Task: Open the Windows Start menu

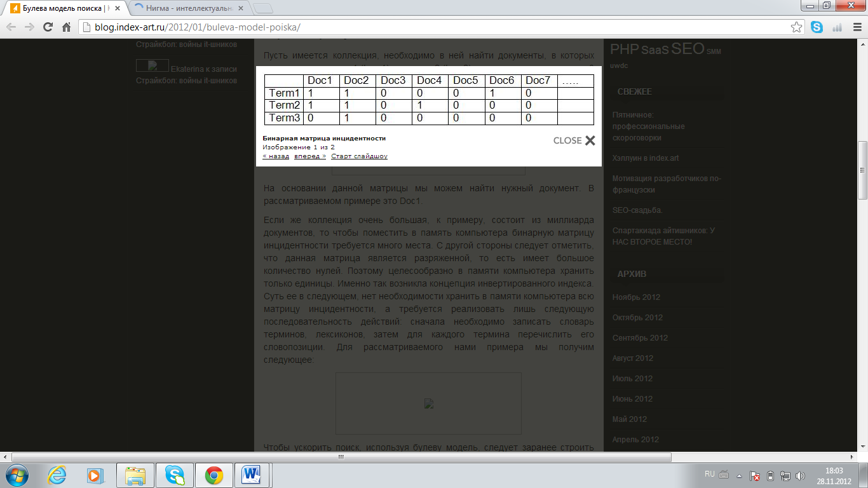Action: (16, 475)
